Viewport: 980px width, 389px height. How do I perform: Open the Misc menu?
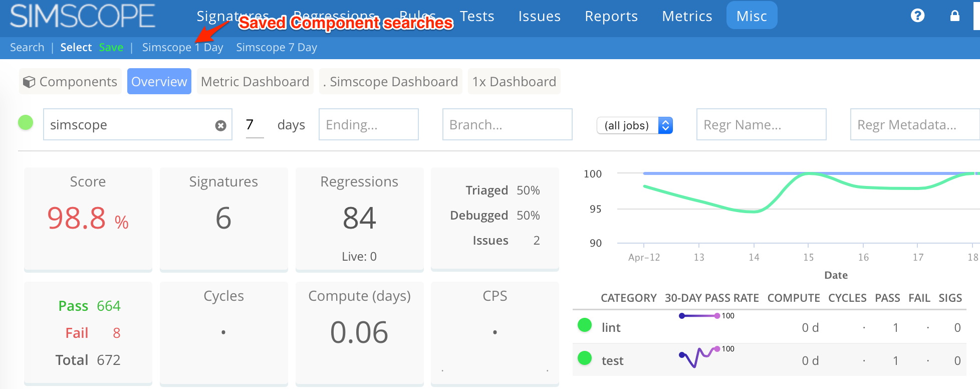(x=752, y=16)
